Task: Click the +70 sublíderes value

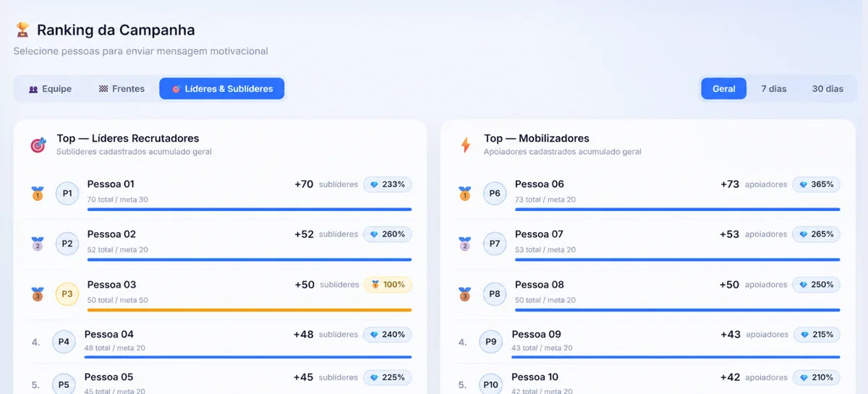Action: click(x=326, y=184)
